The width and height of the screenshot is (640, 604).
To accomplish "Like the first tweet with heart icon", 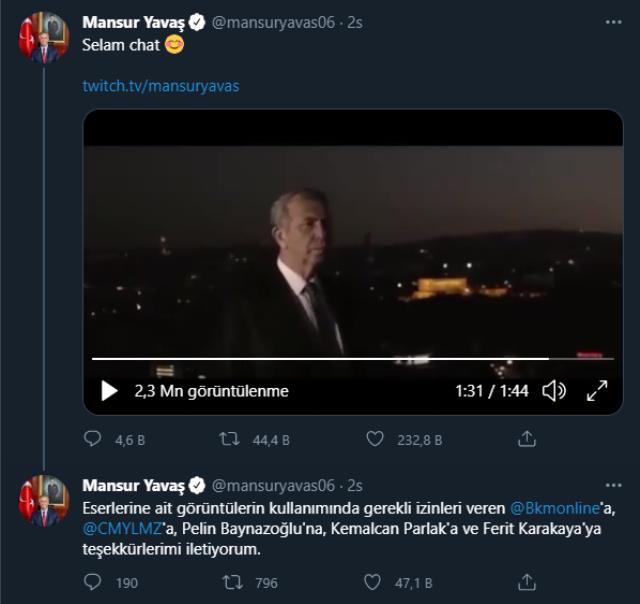I will pos(375,439).
